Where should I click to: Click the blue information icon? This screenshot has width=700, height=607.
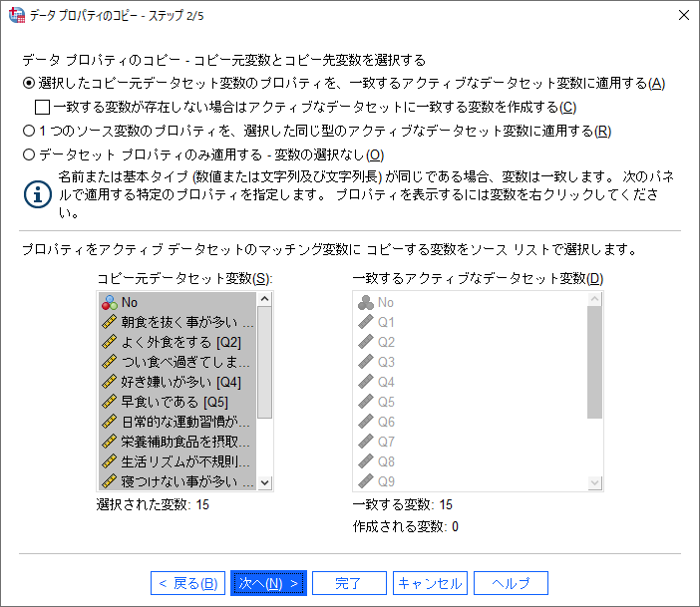coord(38,194)
